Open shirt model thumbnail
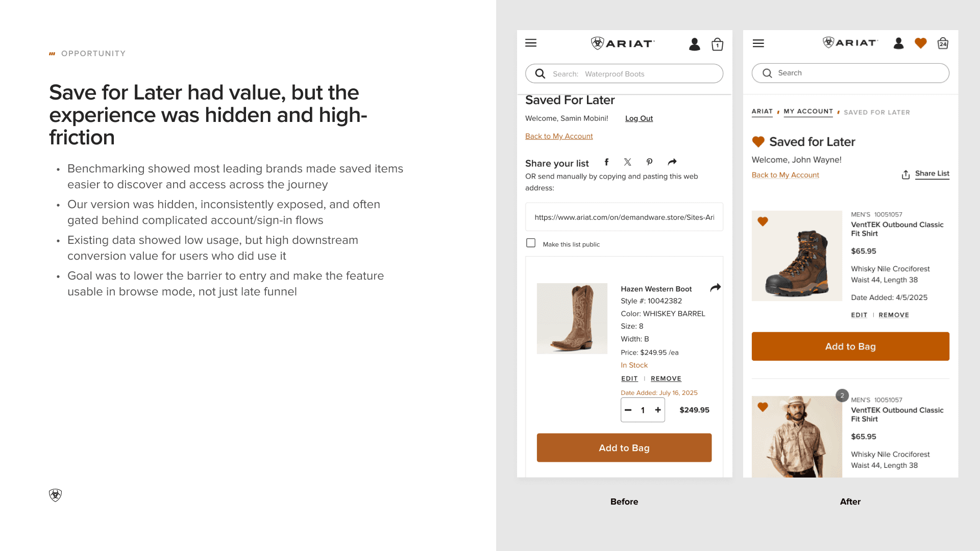 click(x=797, y=437)
